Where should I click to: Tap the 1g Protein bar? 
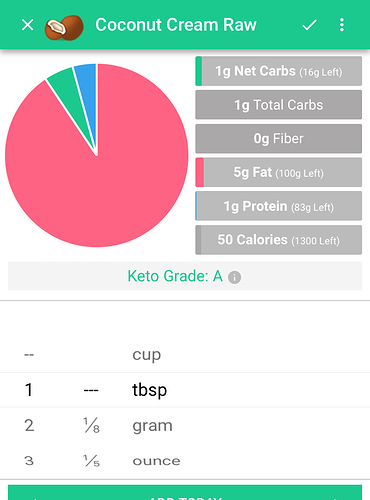pyautogui.click(x=279, y=206)
